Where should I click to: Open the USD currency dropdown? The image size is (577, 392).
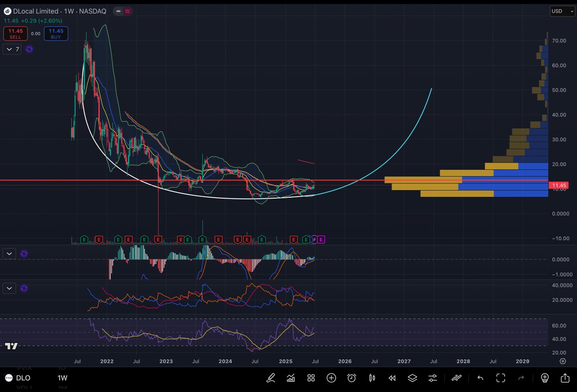pyautogui.click(x=563, y=11)
